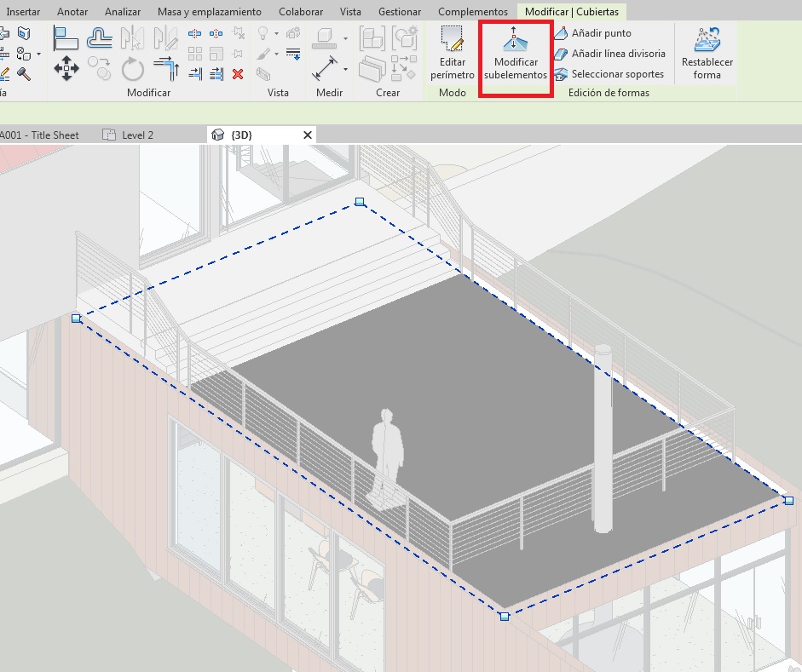Select the Measure distance tool in Medir
The width and height of the screenshot is (802, 672).
point(324,68)
